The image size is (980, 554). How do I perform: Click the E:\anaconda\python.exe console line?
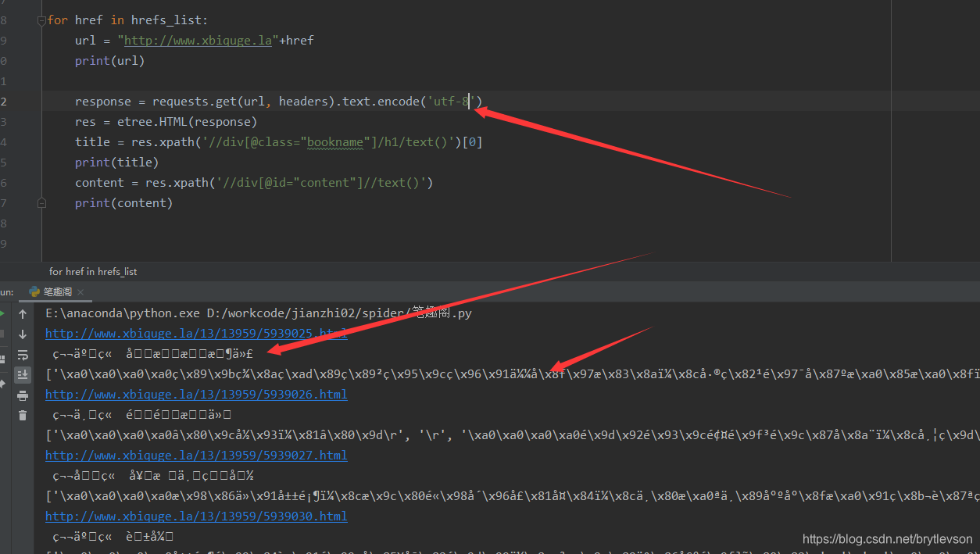(x=259, y=313)
